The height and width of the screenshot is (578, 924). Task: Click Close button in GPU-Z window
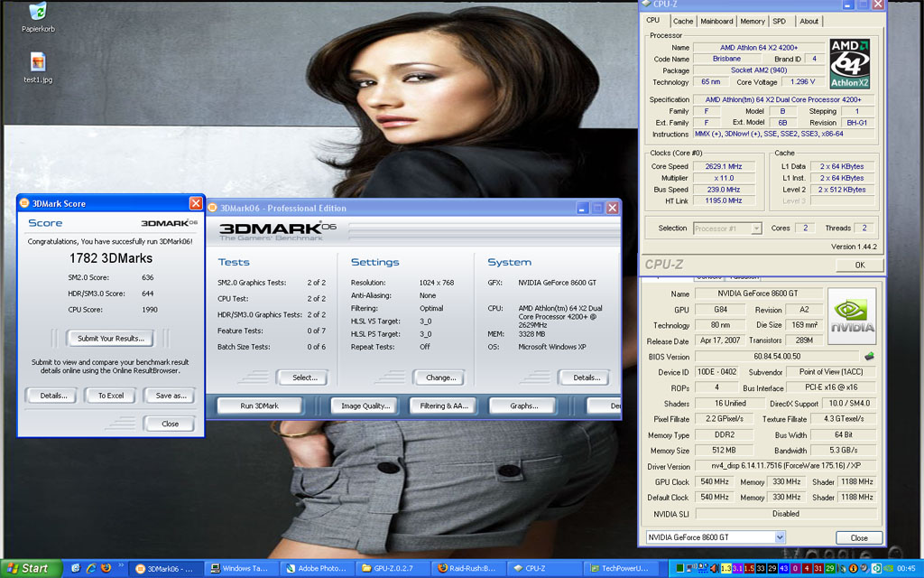click(859, 538)
